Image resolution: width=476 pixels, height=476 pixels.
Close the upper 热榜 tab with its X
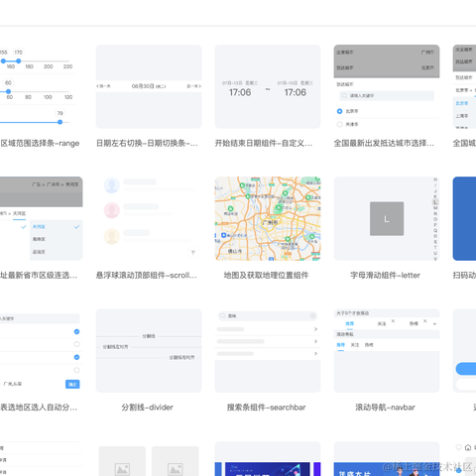click(x=425, y=321)
